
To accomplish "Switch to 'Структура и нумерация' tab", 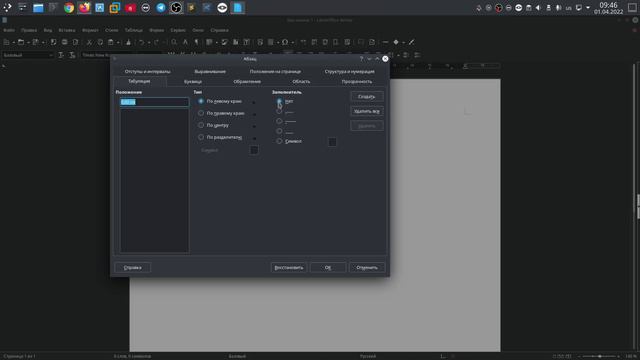I will [349, 71].
